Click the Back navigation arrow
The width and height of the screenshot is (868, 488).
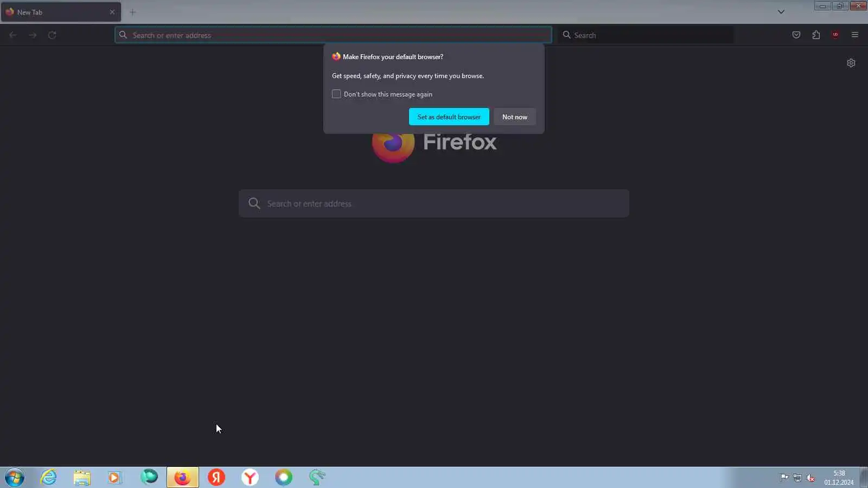[x=13, y=35]
